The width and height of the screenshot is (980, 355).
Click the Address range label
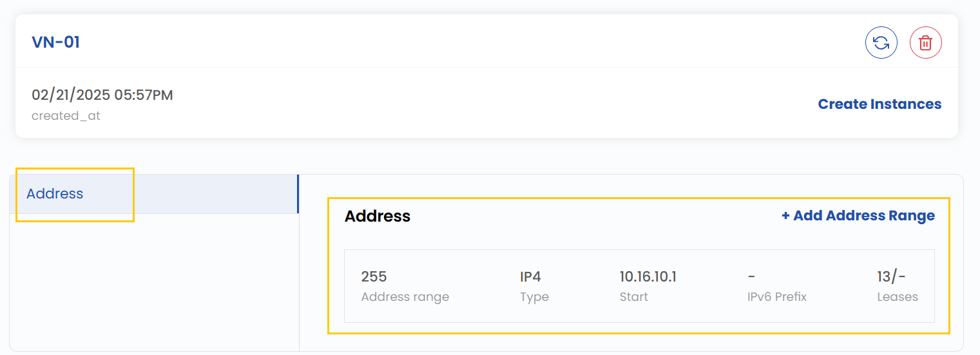point(405,297)
